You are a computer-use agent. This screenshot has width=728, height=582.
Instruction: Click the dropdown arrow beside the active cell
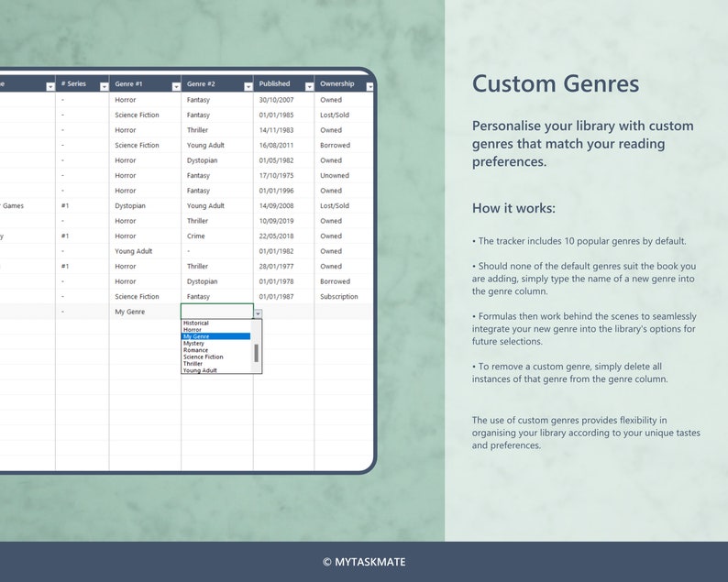pos(258,313)
